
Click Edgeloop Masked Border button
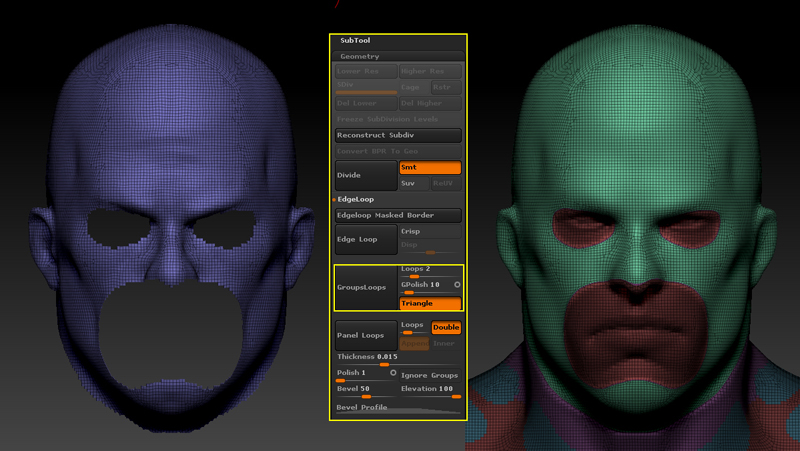click(398, 215)
